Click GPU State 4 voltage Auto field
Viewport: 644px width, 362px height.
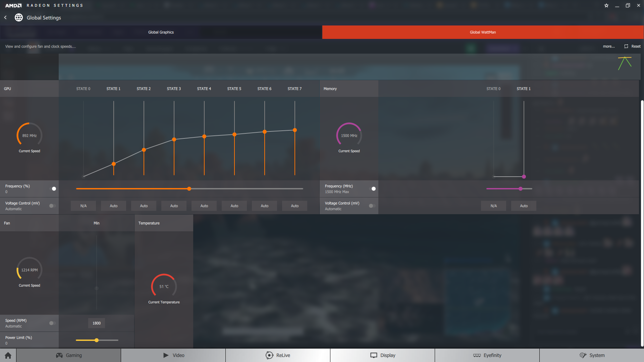pos(204,206)
